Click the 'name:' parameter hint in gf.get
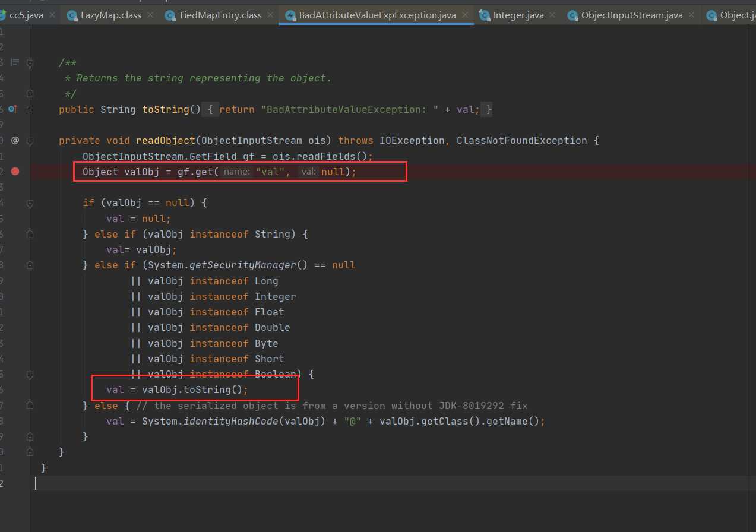 click(238, 172)
